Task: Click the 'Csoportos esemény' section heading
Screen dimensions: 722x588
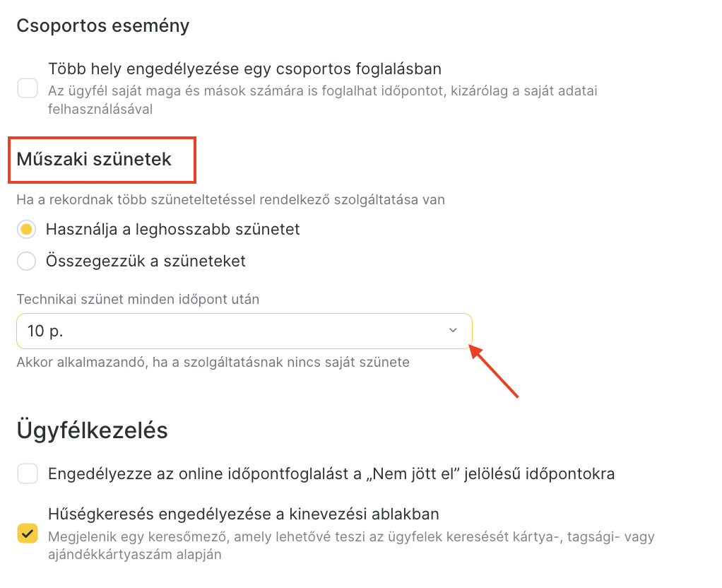Action: click(103, 26)
